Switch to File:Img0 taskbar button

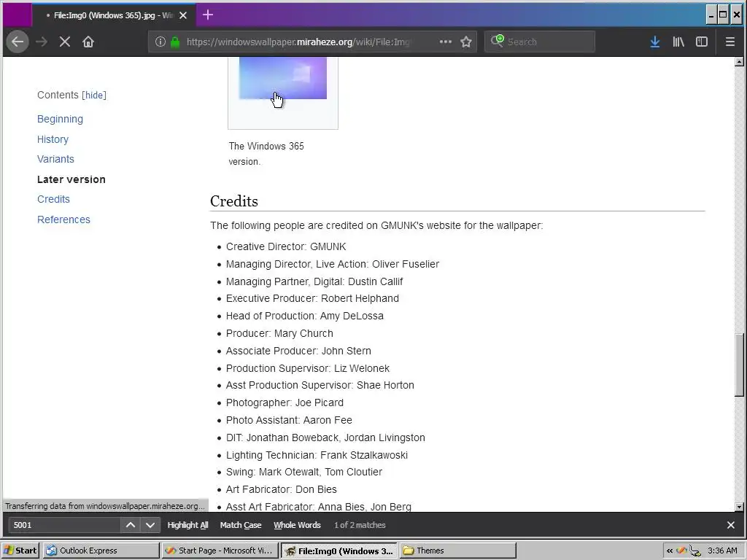point(339,551)
